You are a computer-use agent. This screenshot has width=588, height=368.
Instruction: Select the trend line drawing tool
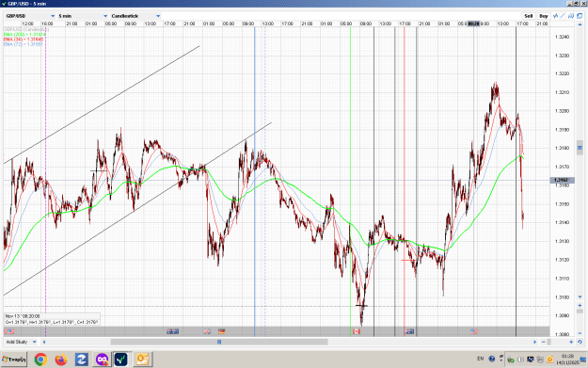pos(563,16)
